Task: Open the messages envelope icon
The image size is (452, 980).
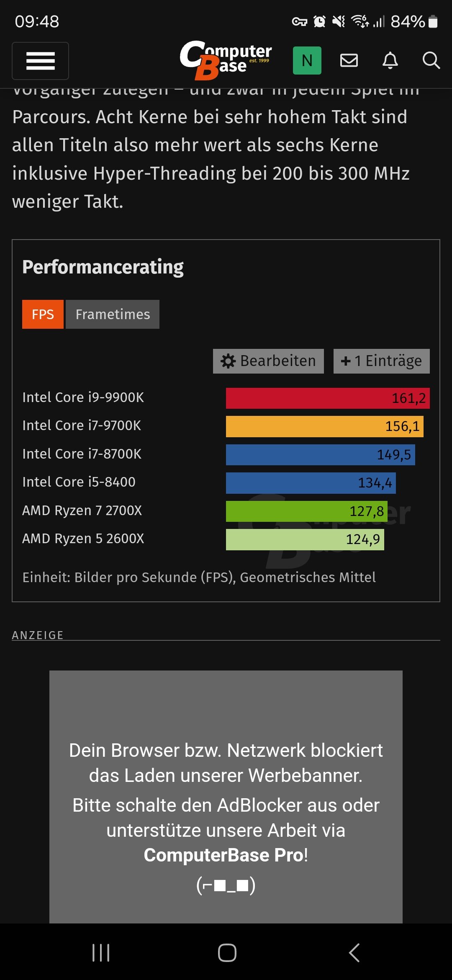Action: click(349, 61)
